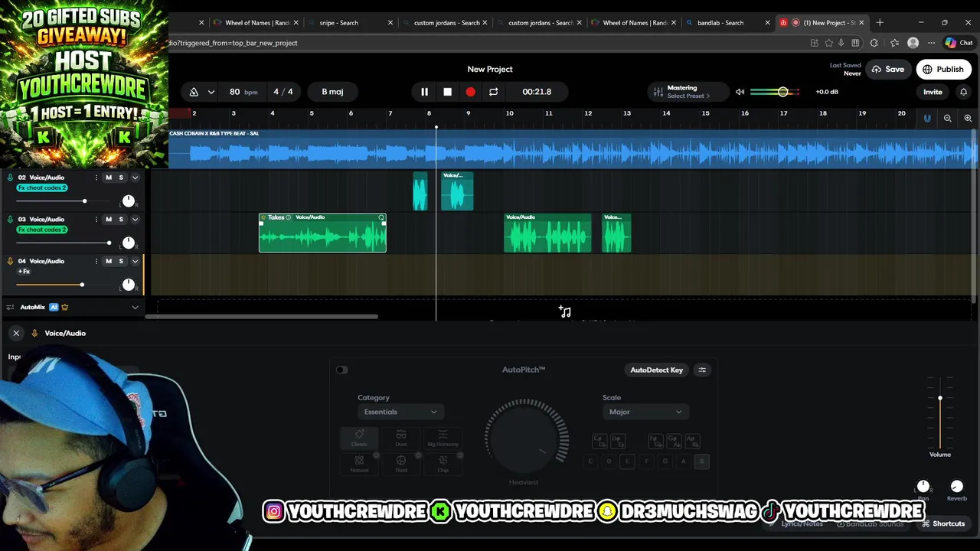Expand track 02 options chevron
This screenshot has width=980, height=551.
(x=135, y=178)
